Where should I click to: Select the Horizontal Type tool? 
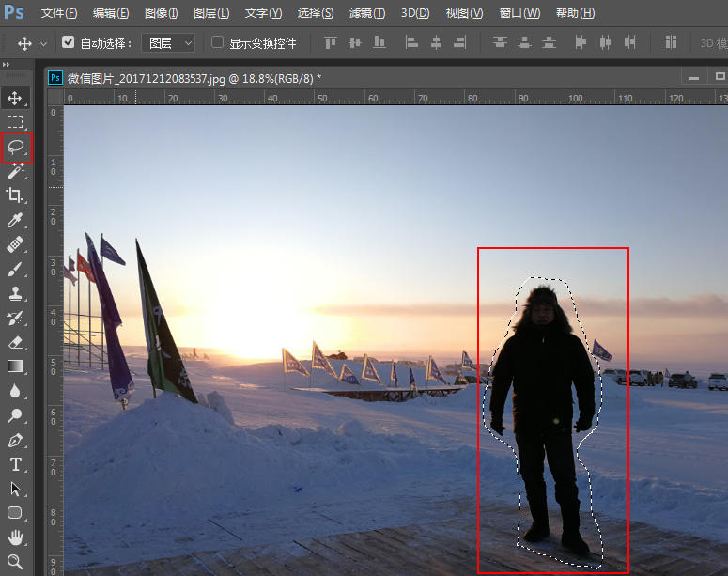[x=16, y=464]
